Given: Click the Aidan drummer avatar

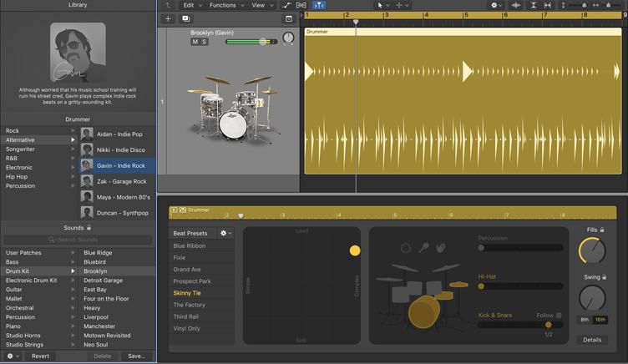Looking at the screenshot, I should click(87, 134).
